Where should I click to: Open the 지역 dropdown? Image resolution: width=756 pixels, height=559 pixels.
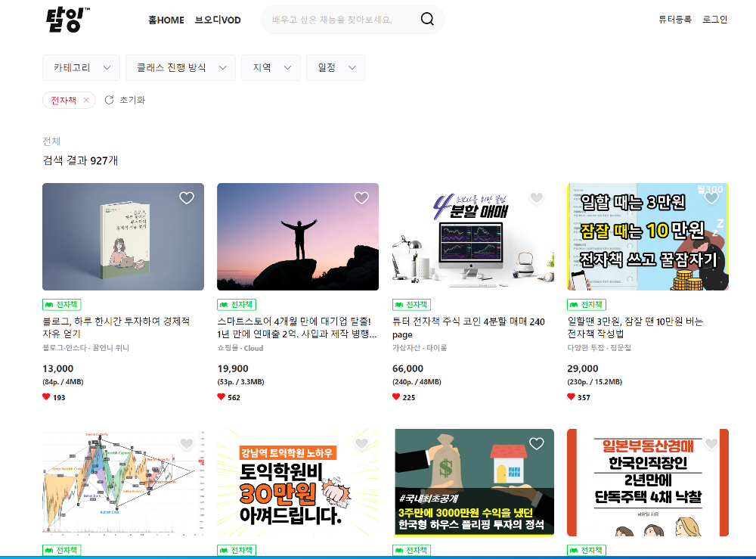click(x=271, y=67)
